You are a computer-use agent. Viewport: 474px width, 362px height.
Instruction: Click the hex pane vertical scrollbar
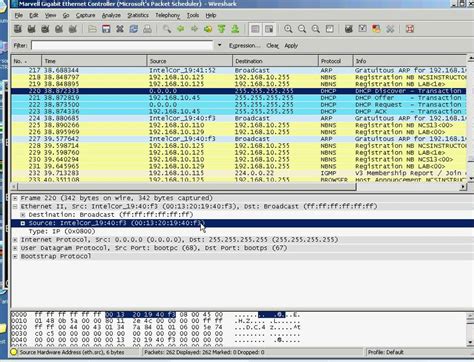pos(470,328)
